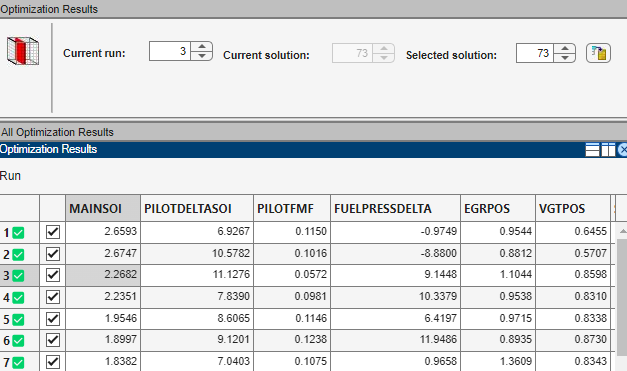627x371 pixels.
Task: Select PILOTFMF cell 0.0981
Action: (292, 297)
